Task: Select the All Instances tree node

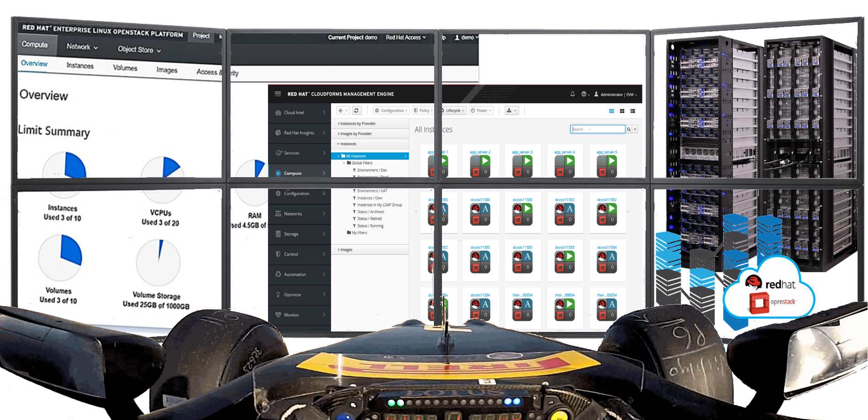Action: (x=370, y=156)
